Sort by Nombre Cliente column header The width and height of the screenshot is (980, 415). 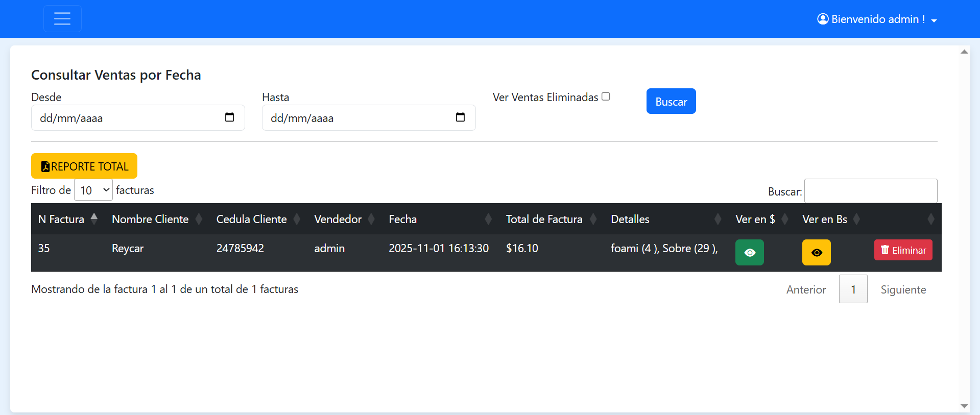(x=150, y=219)
